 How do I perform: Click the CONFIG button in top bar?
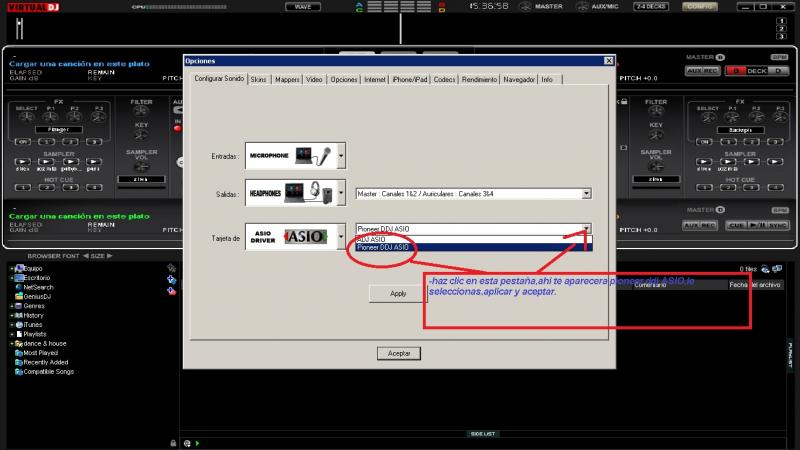click(x=699, y=6)
